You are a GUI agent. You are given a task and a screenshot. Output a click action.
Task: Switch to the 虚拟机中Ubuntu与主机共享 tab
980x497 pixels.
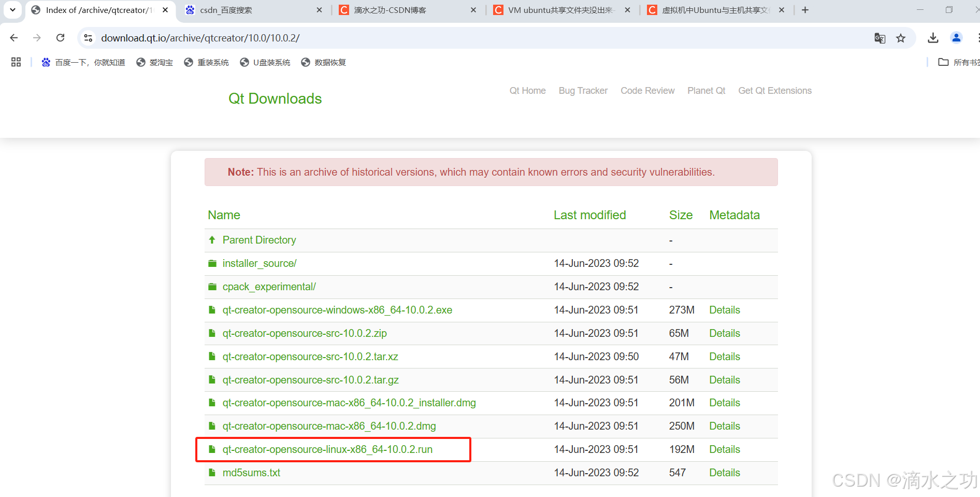pos(715,10)
